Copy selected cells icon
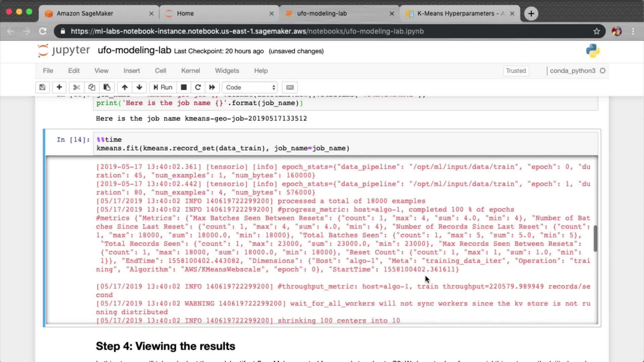Viewport: 644px width, 362px height. [92, 87]
